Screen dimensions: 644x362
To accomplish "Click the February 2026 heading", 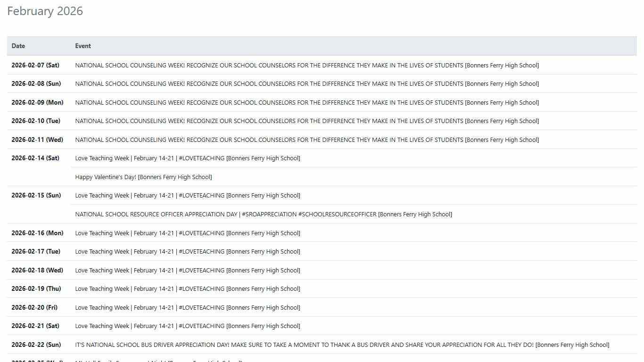I will point(45,11).
